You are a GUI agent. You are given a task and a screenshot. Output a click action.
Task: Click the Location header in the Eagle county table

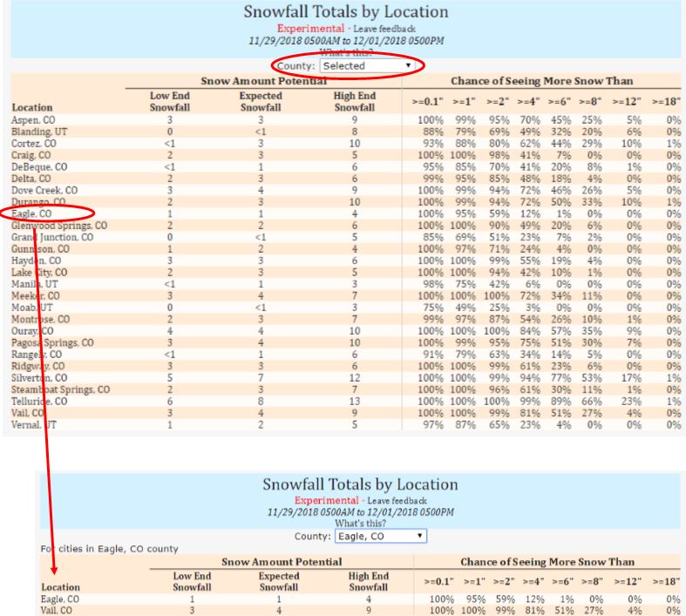pos(60,587)
